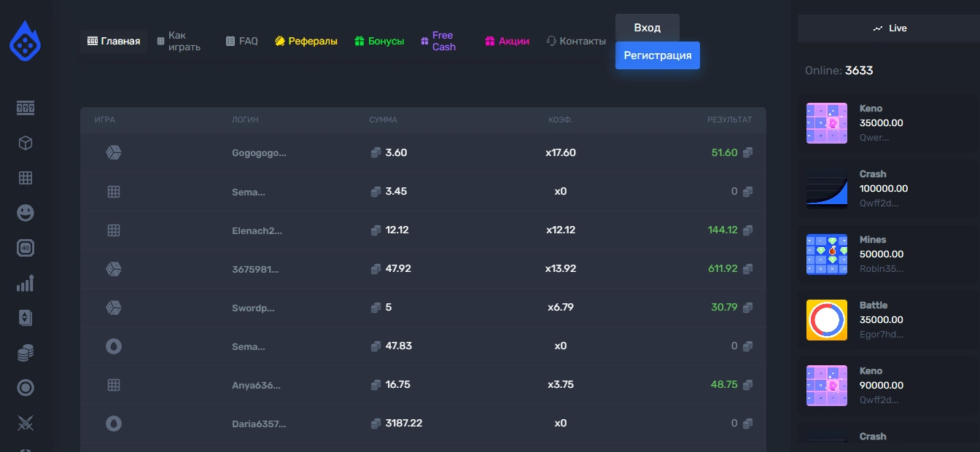Image resolution: width=980 pixels, height=452 pixels.
Task: Open the FAQ nav item
Action: point(242,42)
